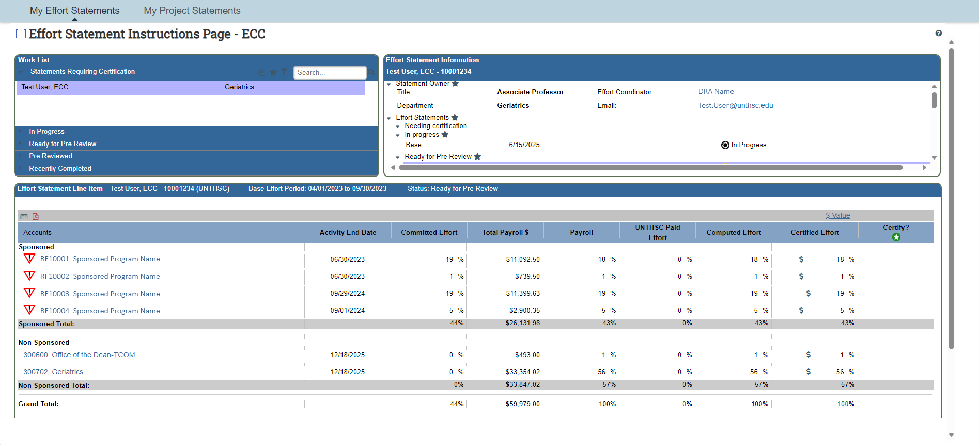Screen dimensions: 980x445
Task: Click Total Payroll $ column header
Action: [505, 233]
